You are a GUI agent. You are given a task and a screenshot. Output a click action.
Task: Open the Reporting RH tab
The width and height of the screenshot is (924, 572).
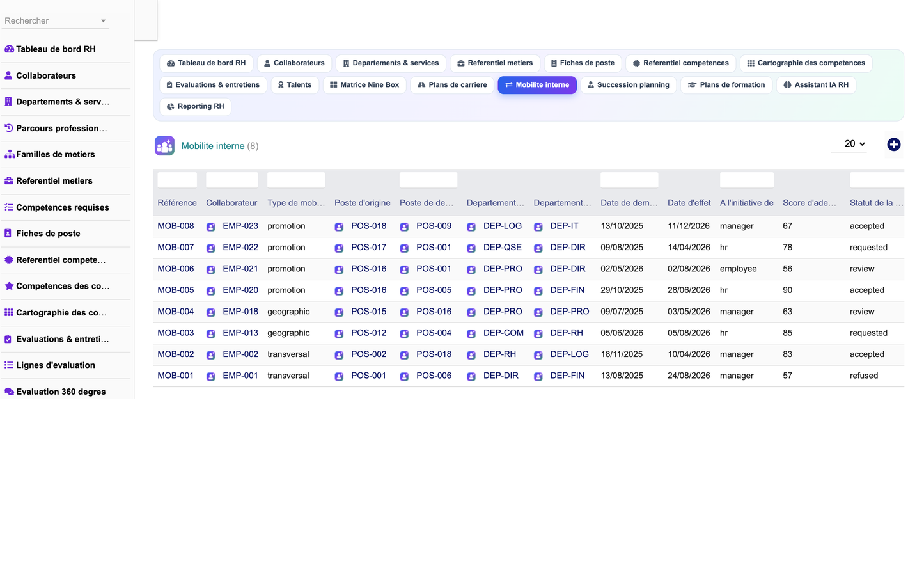tap(195, 107)
